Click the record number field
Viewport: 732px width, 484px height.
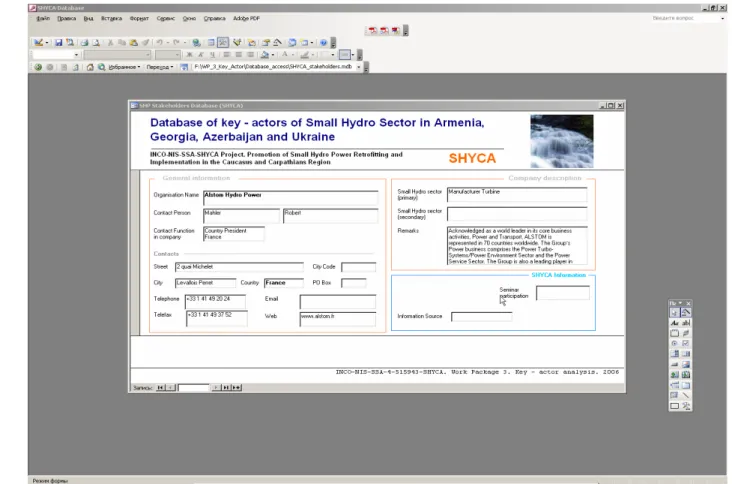[193, 387]
